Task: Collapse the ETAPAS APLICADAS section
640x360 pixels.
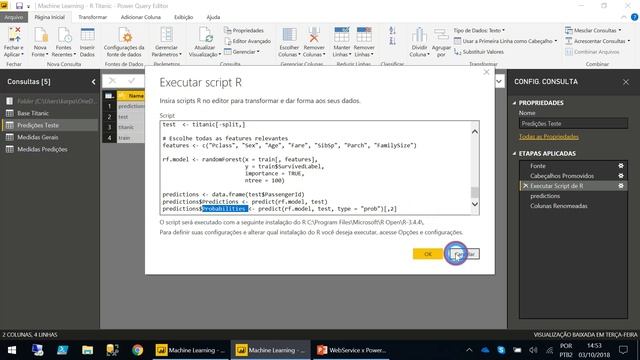Action: [514, 153]
